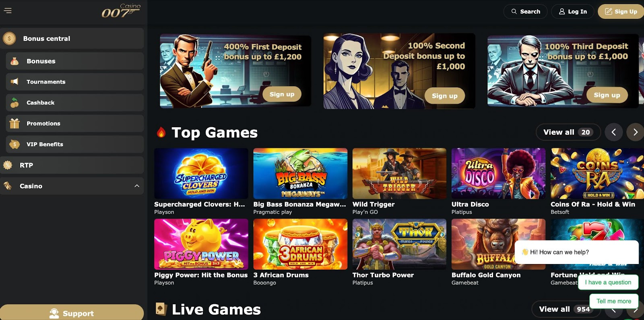Click the gold Sign Up button

point(621,12)
